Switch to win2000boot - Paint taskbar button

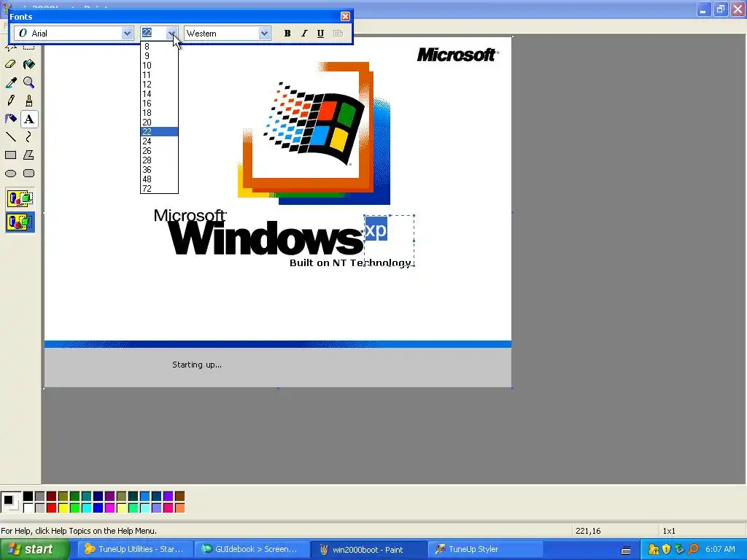tap(368, 550)
